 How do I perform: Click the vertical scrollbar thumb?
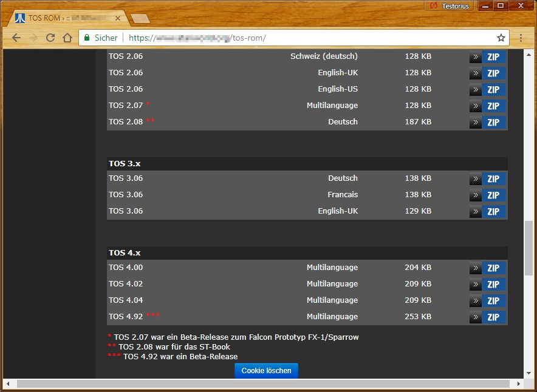tap(528, 248)
